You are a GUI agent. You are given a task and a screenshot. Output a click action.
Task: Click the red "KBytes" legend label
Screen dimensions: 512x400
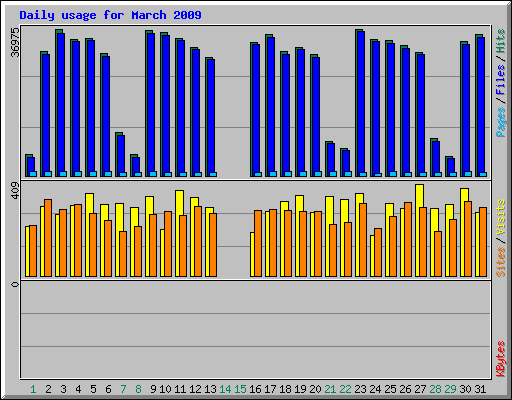pos(500,359)
